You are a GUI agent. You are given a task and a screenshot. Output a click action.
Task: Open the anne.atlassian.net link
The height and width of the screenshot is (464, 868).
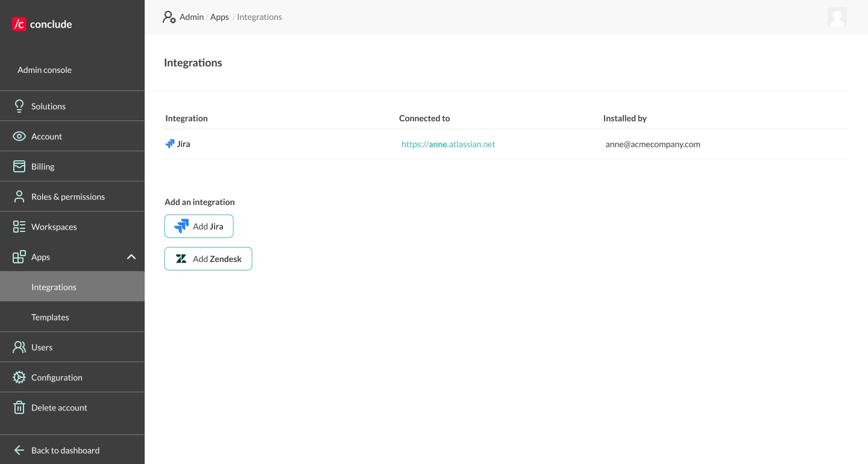point(448,144)
